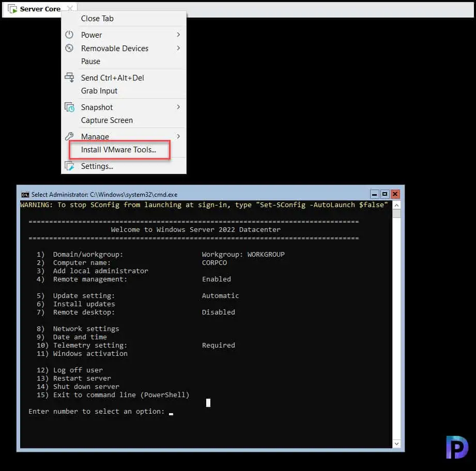Click the Manage wrench icon

(69, 136)
